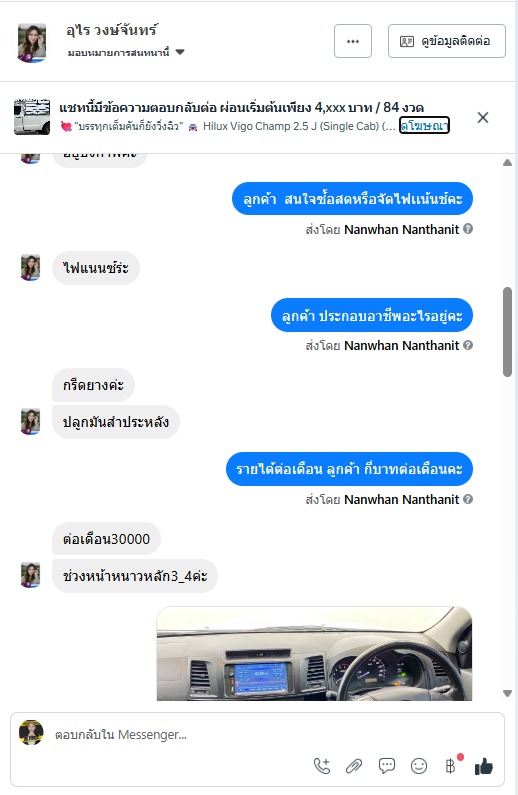Click help icon beside first Nanwhan Nanthanit
The width and height of the screenshot is (518, 795).
tap(468, 229)
